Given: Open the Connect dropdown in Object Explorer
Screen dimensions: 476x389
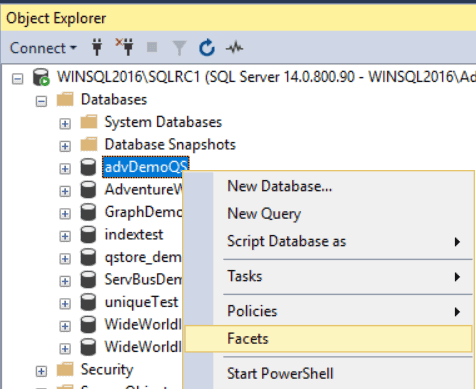Looking at the screenshot, I should [43, 48].
